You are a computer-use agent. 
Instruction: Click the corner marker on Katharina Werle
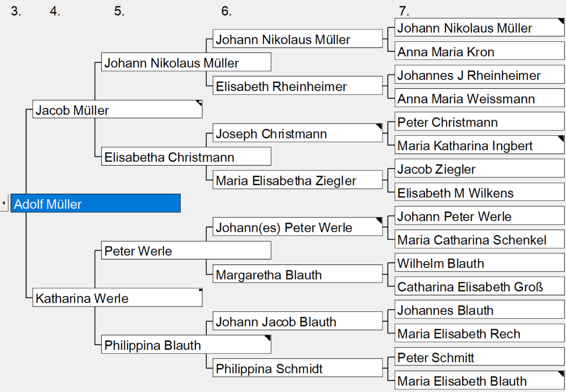pyautogui.click(x=200, y=289)
